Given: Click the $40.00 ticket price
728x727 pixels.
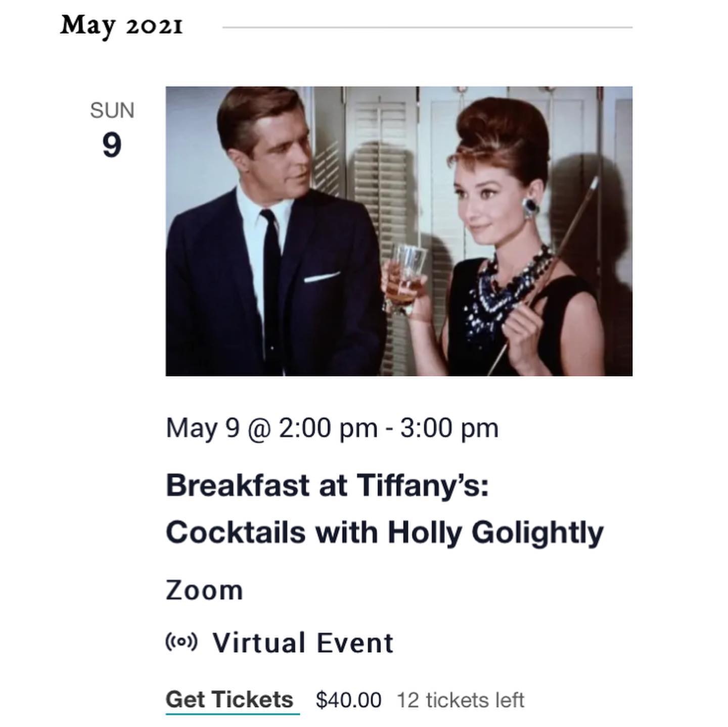Looking at the screenshot, I should pos(348,700).
